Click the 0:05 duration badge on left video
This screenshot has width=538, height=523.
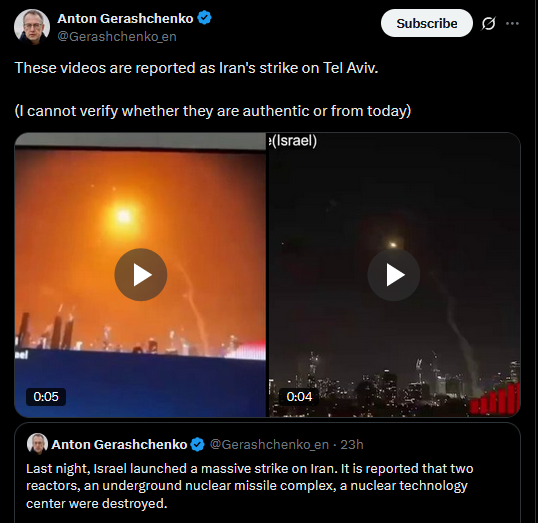tap(46, 397)
